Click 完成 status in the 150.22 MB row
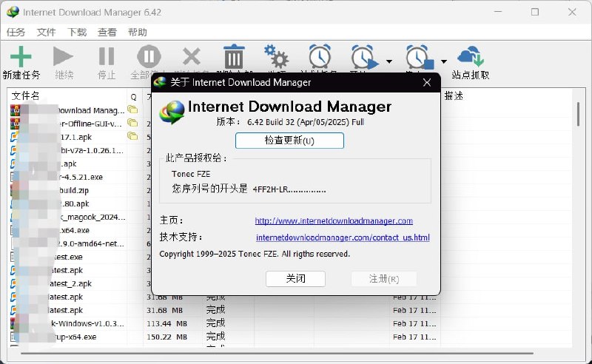592x364 pixels. tap(215, 337)
